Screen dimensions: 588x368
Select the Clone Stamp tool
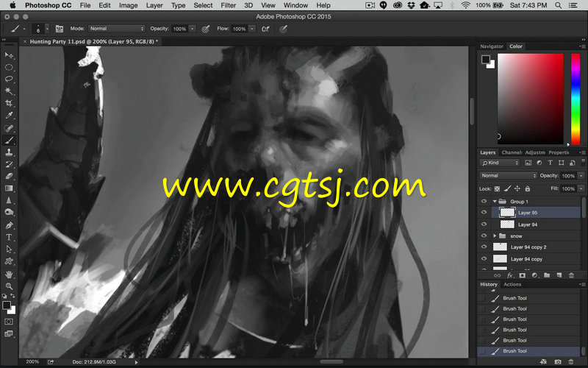(x=9, y=152)
